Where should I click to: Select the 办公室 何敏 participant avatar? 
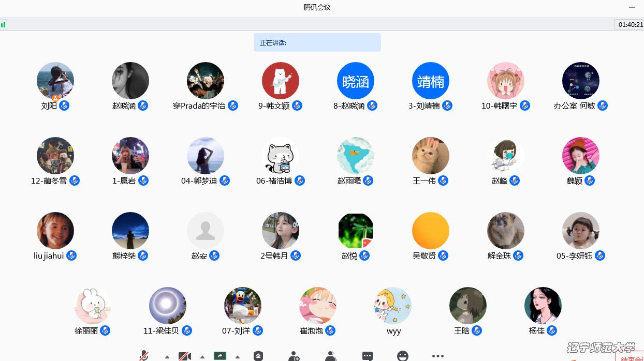coord(581,81)
